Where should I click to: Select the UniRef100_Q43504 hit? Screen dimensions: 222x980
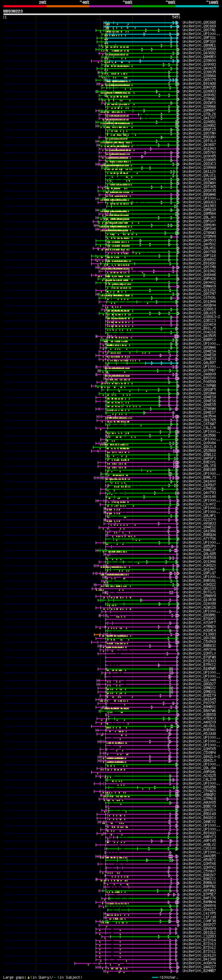pos(199,416)
